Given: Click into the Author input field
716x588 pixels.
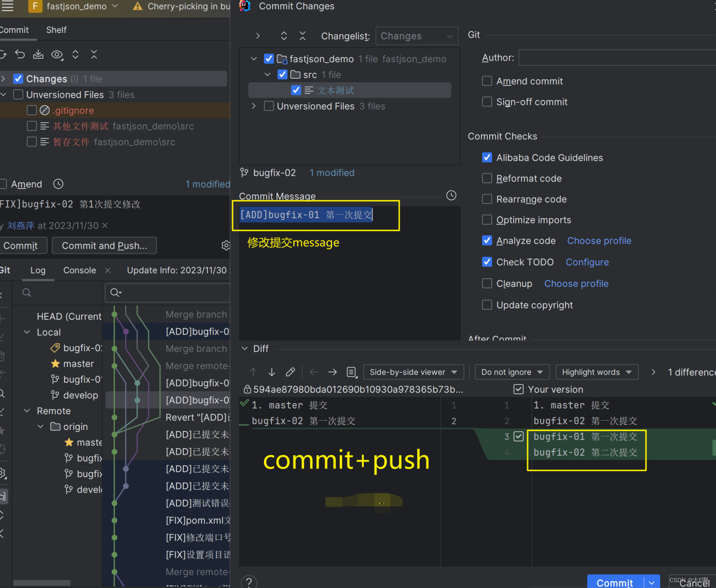Looking at the screenshot, I should pos(617,58).
